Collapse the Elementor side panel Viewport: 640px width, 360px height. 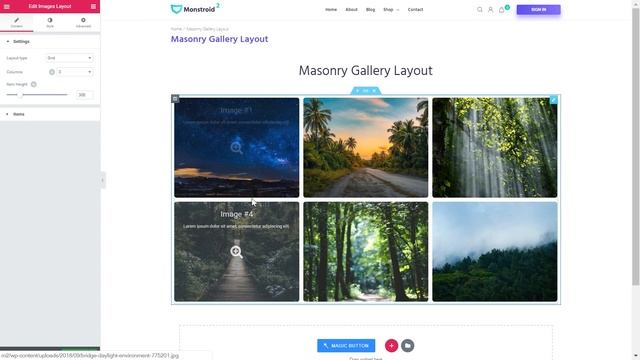pos(102,180)
